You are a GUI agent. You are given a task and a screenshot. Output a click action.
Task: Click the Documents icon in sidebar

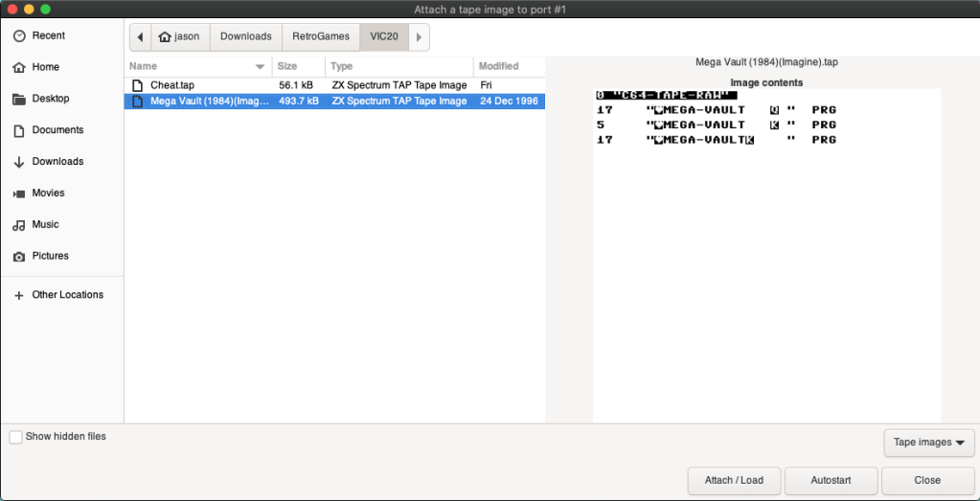click(18, 130)
